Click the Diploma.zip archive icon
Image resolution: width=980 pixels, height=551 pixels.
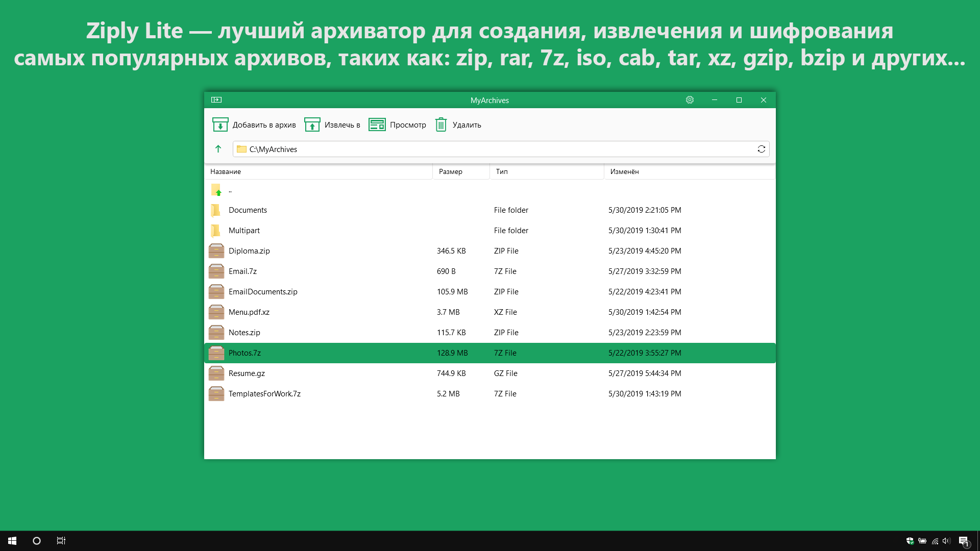(x=216, y=251)
